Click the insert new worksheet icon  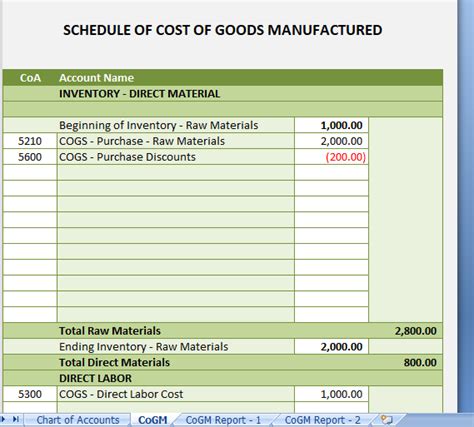(387, 419)
